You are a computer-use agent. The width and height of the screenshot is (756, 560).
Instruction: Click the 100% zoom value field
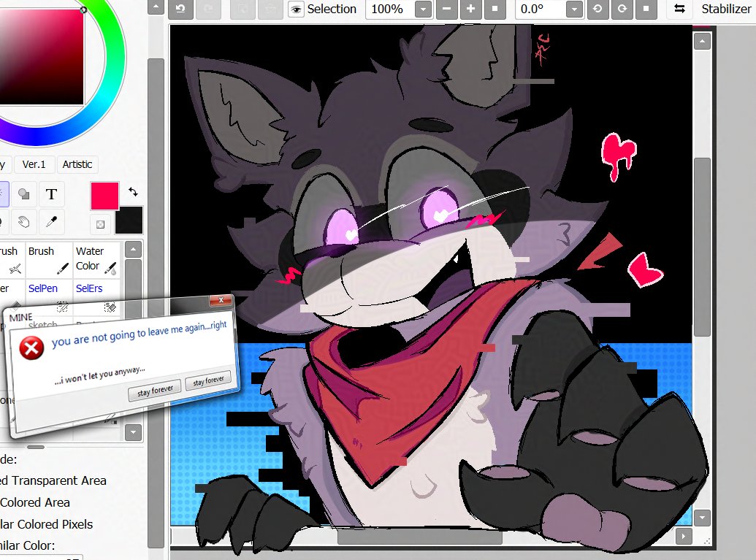point(390,9)
